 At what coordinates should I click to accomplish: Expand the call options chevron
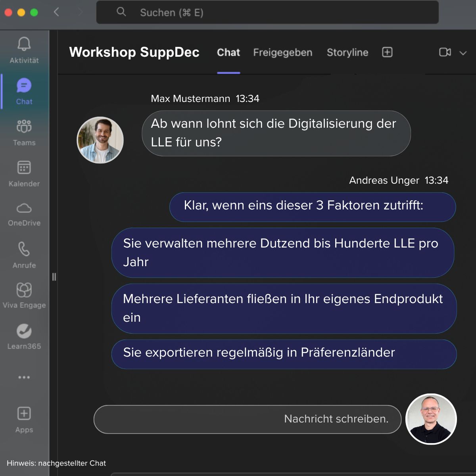point(463,53)
